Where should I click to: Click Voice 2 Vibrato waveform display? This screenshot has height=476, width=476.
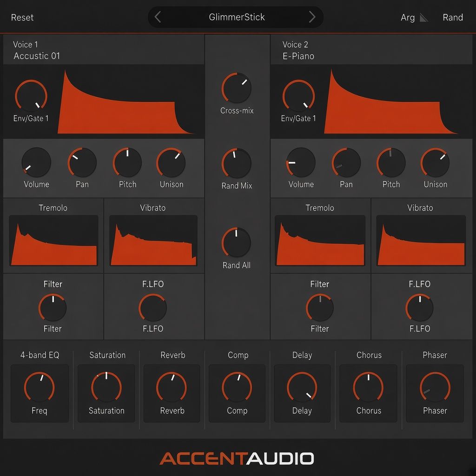tap(421, 241)
